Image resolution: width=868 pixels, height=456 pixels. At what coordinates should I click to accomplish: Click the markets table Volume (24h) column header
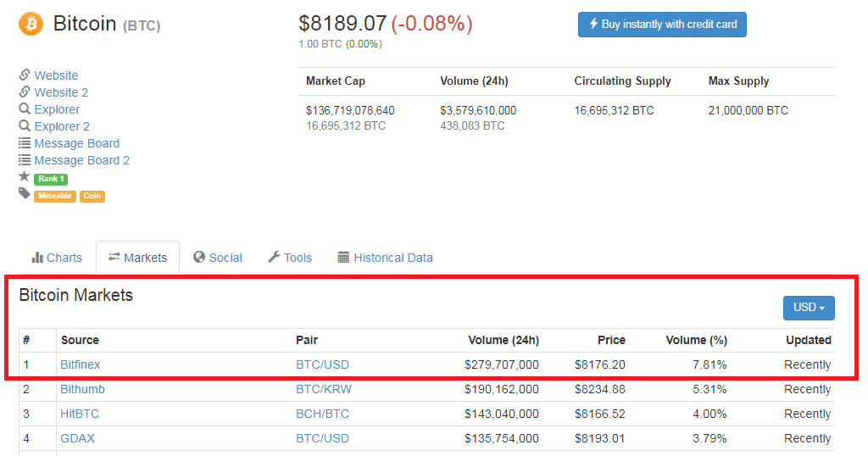(x=504, y=340)
